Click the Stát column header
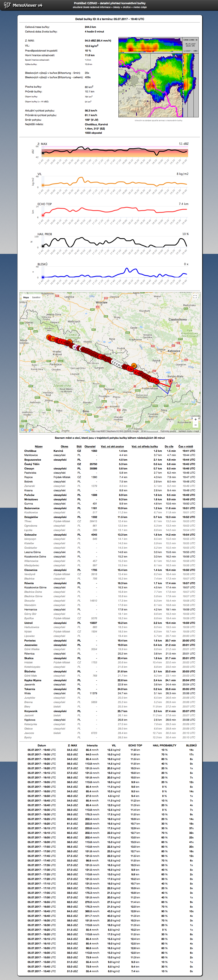The width and height of the screenshot is (218, 980). click(x=79, y=447)
